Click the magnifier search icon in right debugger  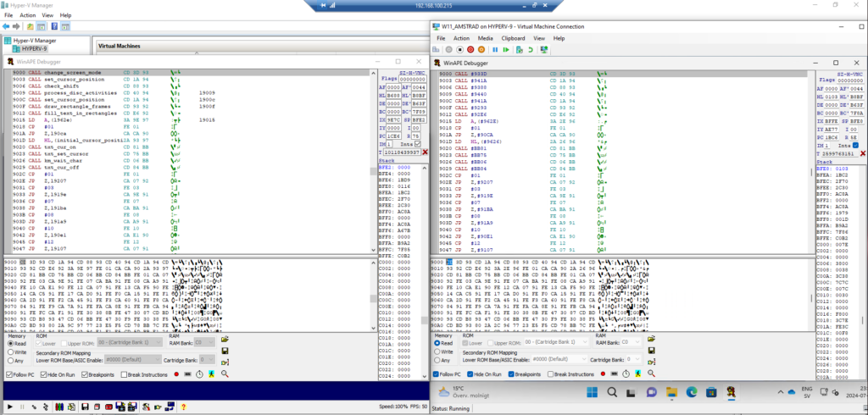[x=651, y=373]
